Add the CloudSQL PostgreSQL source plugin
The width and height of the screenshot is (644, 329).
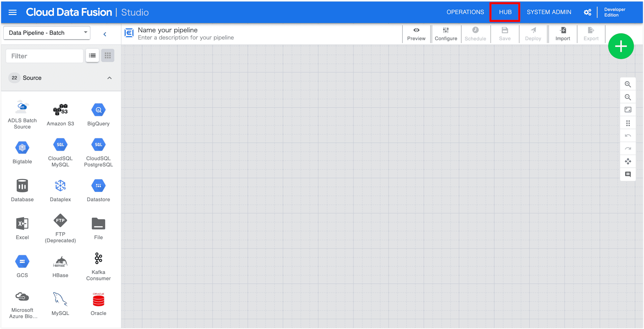[99, 153]
